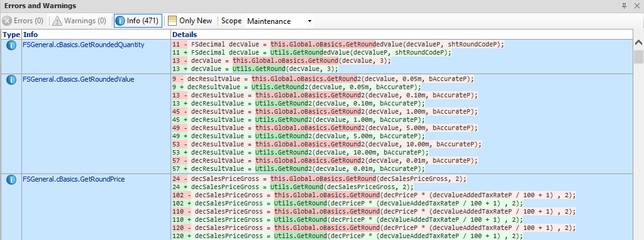Click line '11 - FSdecimal decValue' removed line
Viewport: 644px width, 240px height.
(338, 45)
